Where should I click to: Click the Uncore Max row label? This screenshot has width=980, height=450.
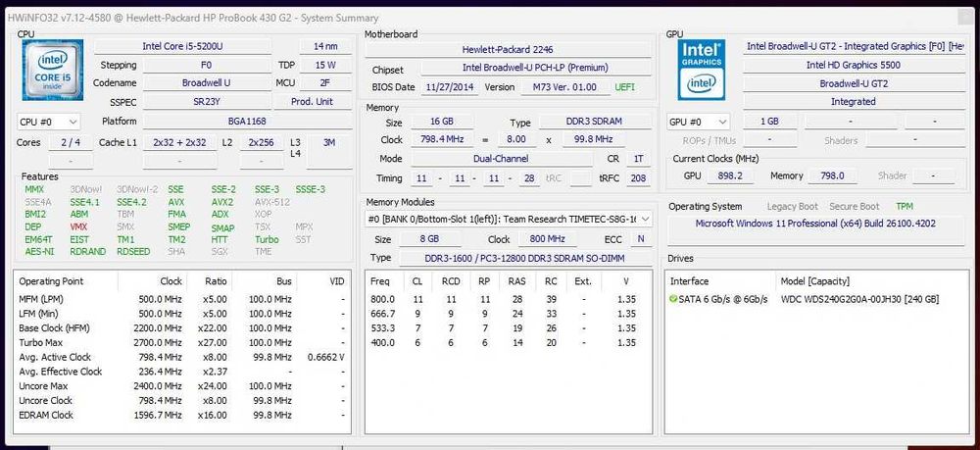(43, 386)
